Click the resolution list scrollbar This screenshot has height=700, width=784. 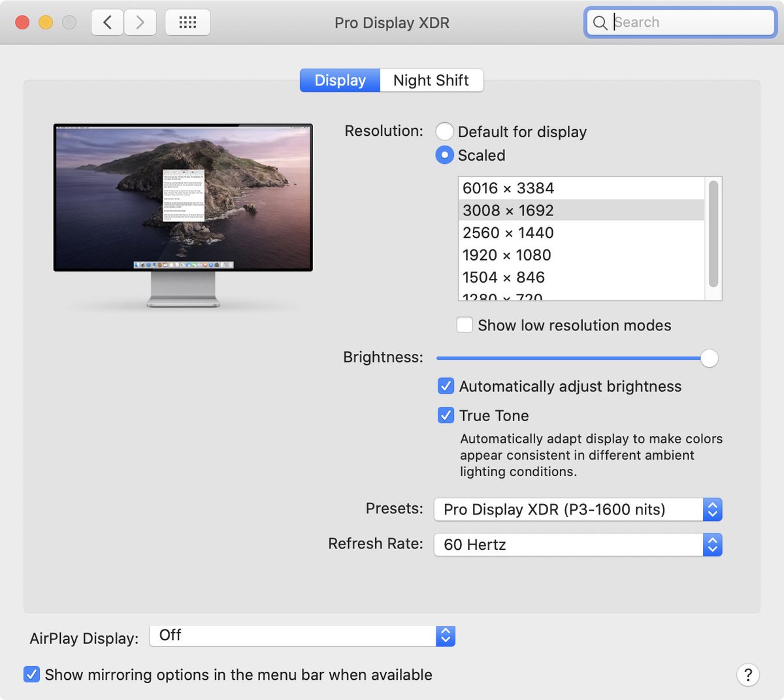coord(713,234)
